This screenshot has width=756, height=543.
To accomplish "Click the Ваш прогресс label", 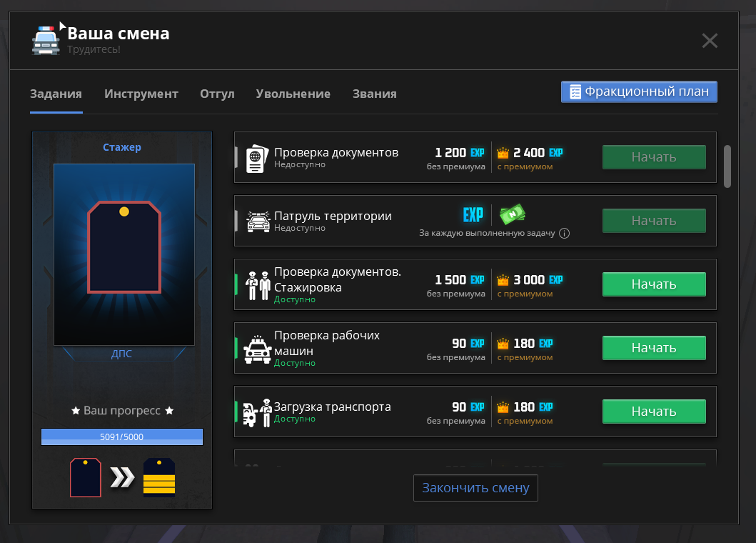I will [122, 411].
